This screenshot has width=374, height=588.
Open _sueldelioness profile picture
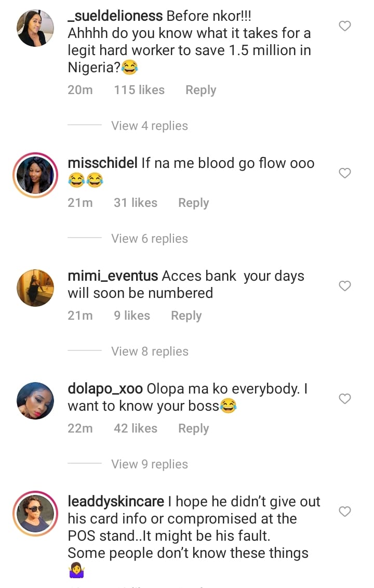click(x=35, y=28)
